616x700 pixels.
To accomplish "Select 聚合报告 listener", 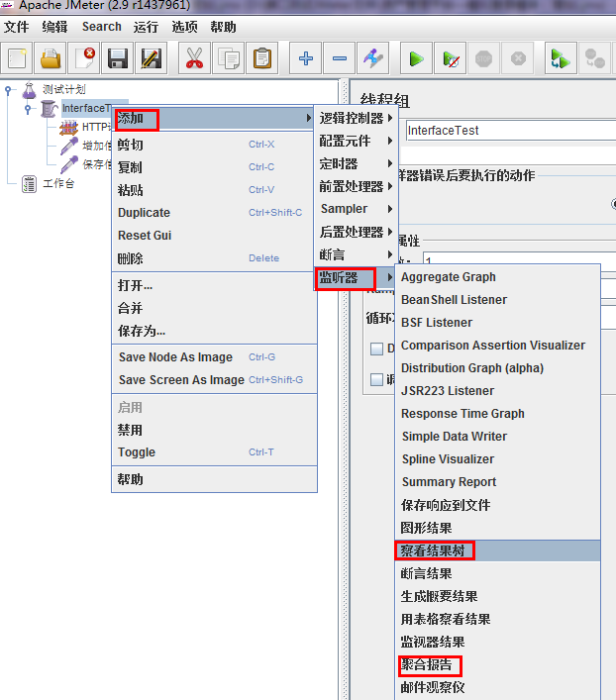I will [497, 664].
